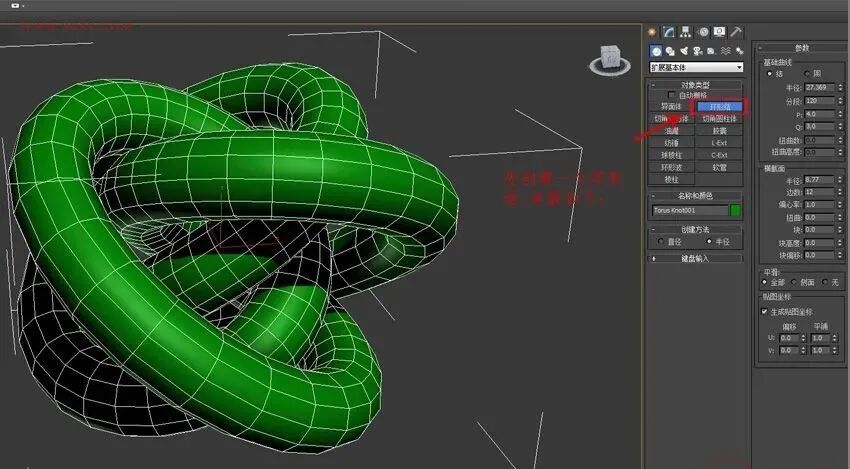This screenshot has width=850, height=469.
Task: Select the Systems category icon
Action: pos(739,51)
